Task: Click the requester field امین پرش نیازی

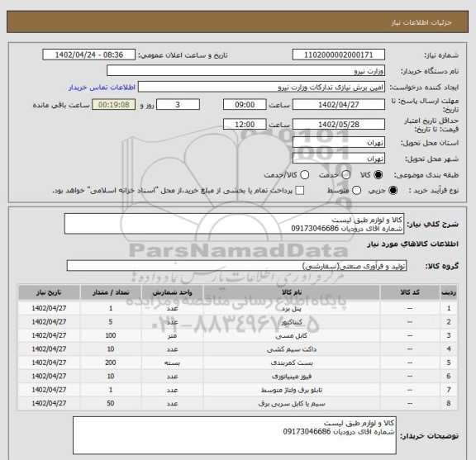Action: pyautogui.click(x=261, y=88)
